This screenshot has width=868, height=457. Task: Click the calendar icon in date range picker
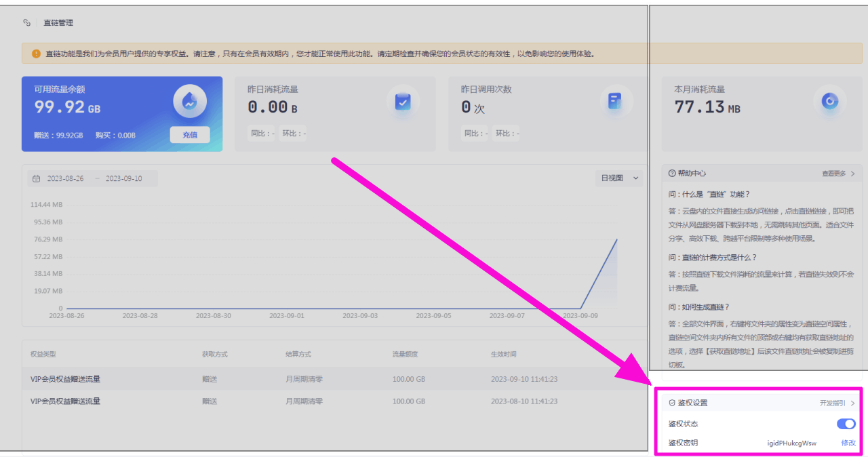tap(37, 179)
